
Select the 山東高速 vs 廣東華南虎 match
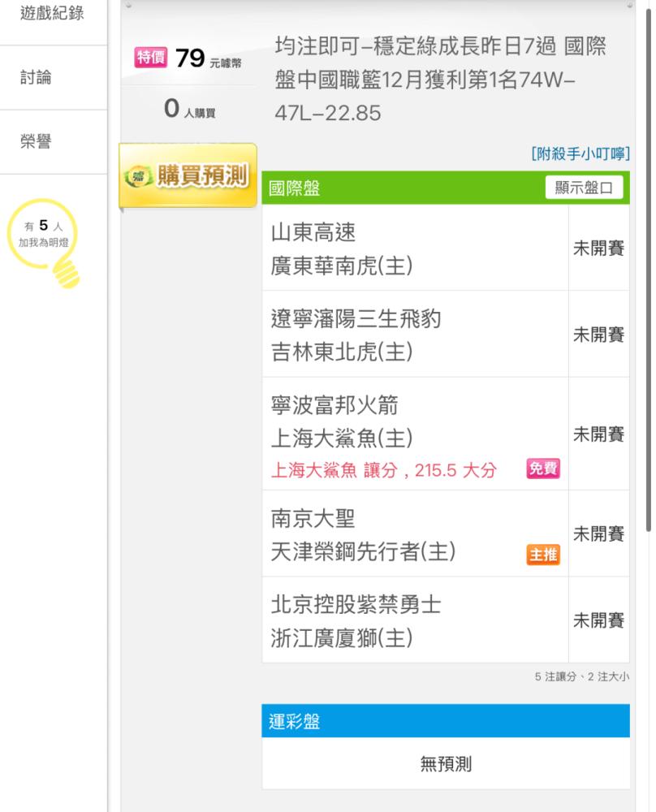coord(415,248)
